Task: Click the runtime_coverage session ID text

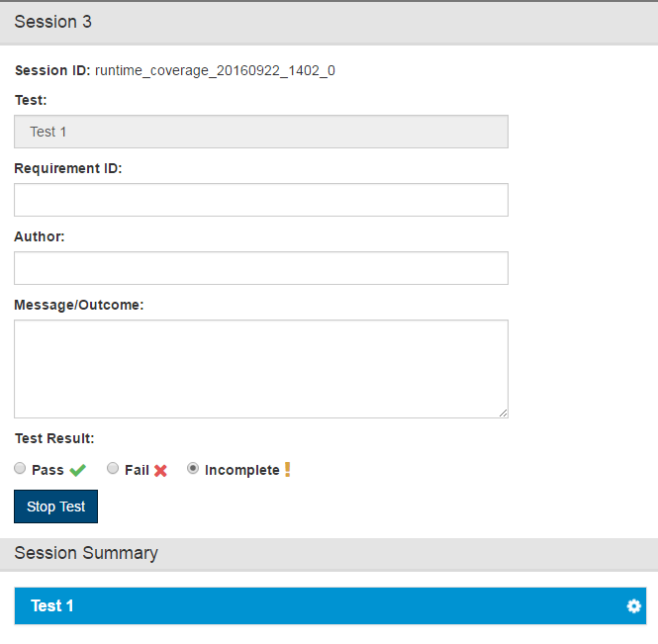Action: point(215,70)
